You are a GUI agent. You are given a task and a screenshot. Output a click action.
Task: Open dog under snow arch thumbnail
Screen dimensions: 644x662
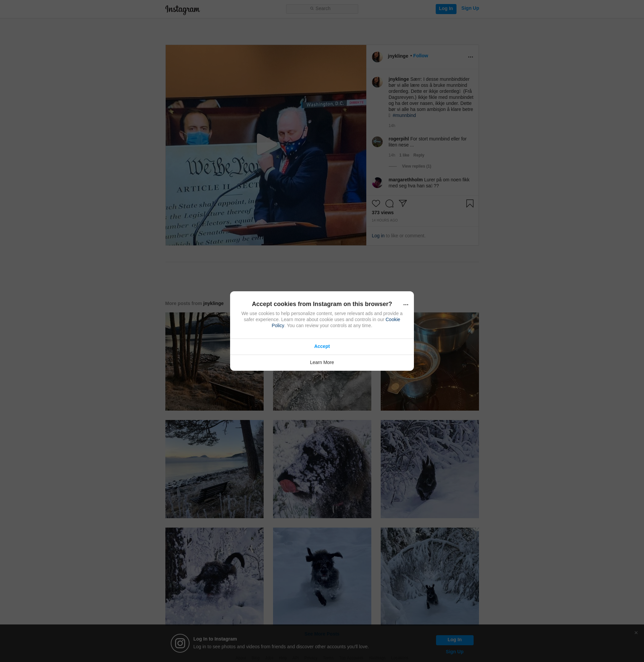tap(430, 576)
